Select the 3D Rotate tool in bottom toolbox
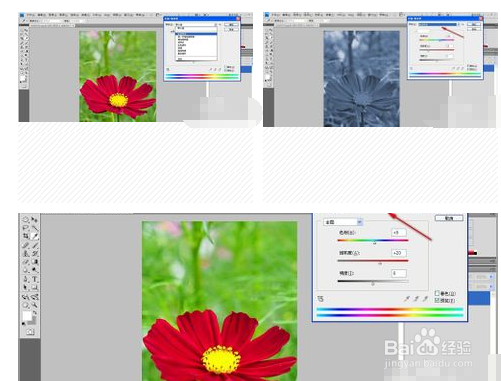501x381 pixels. click(x=25, y=297)
